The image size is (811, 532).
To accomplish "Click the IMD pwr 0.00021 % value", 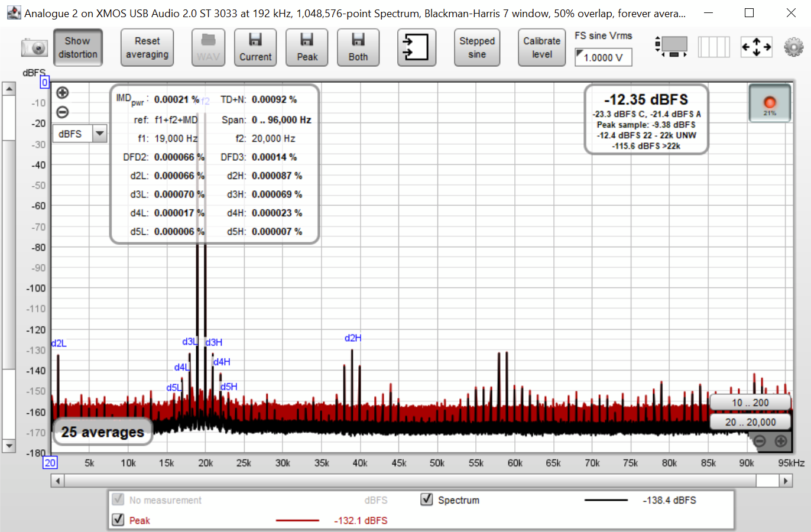I will 176,99.
